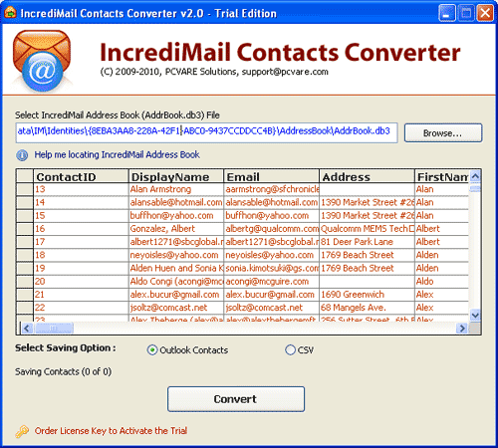The width and height of the screenshot is (498, 448).
Task: Close the IncrediMail Contacts Converter window
Action: [485, 13]
